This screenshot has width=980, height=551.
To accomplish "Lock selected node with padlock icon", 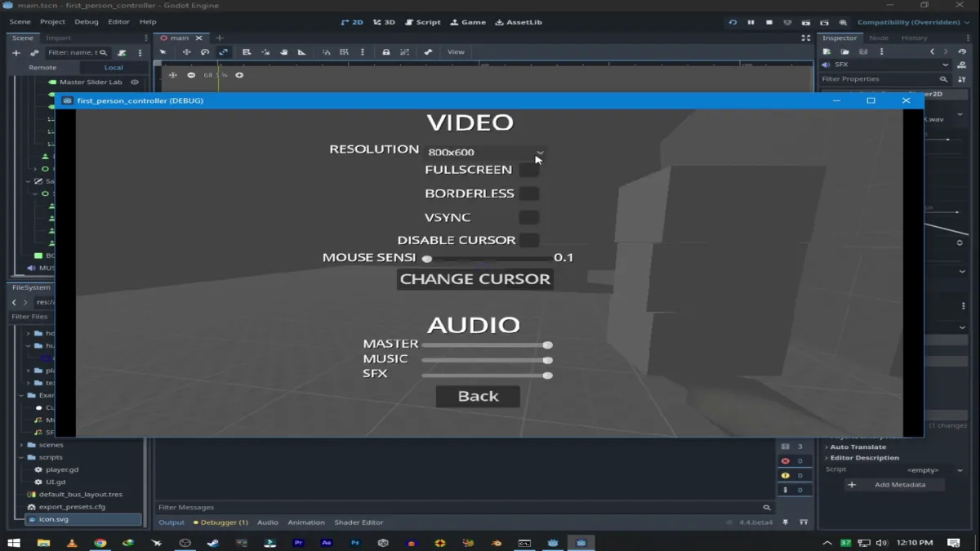I will point(386,52).
